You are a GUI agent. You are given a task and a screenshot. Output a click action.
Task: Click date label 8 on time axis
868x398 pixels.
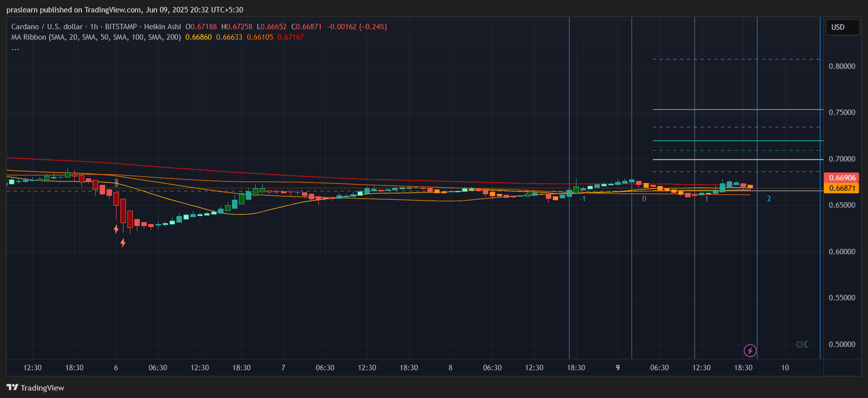point(451,368)
